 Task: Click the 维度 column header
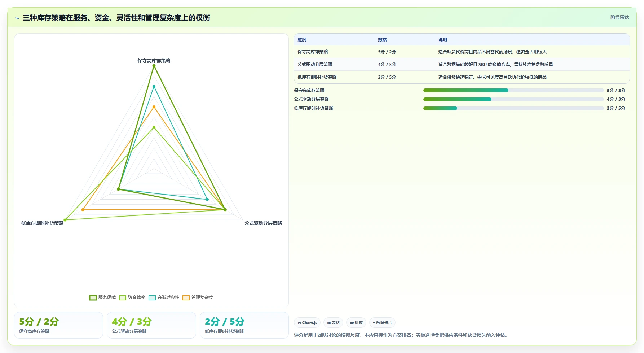coord(302,40)
